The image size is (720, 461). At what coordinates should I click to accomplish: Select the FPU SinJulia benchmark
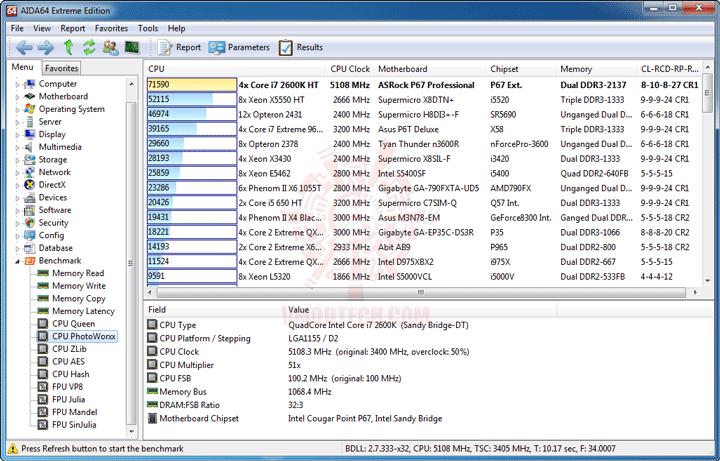click(x=68, y=425)
